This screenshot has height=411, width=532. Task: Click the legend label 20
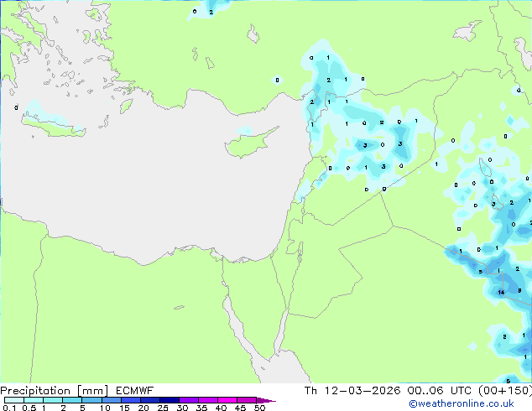tap(143, 408)
